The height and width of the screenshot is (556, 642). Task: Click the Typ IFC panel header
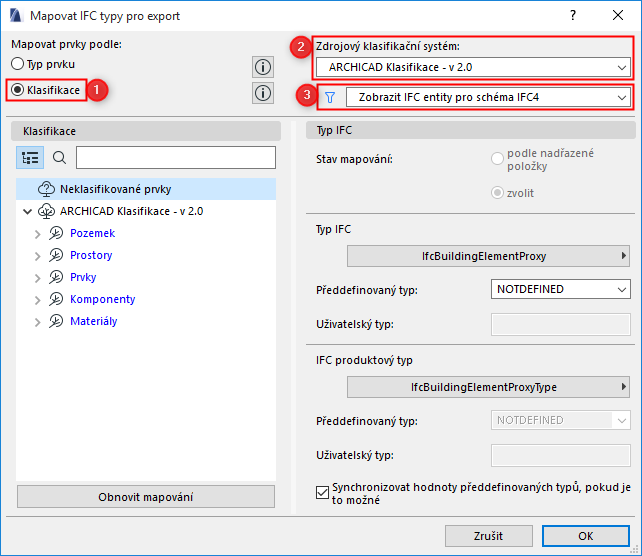pyautogui.click(x=470, y=131)
